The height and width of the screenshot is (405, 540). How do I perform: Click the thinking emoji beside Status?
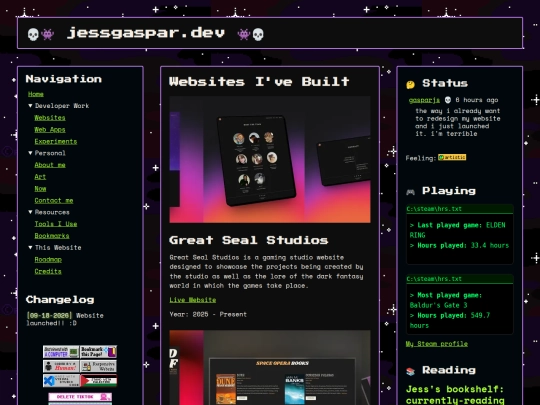tap(410, 84)
